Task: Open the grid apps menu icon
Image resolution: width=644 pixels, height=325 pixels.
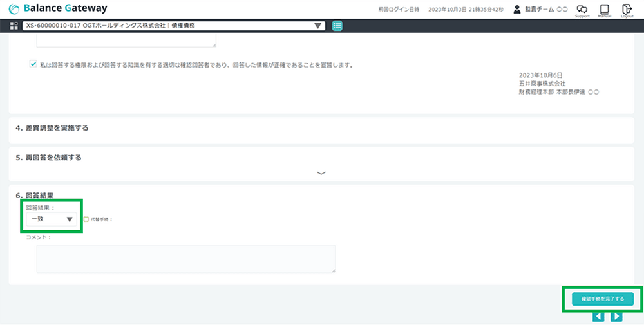Action: [x=14, y=26]
